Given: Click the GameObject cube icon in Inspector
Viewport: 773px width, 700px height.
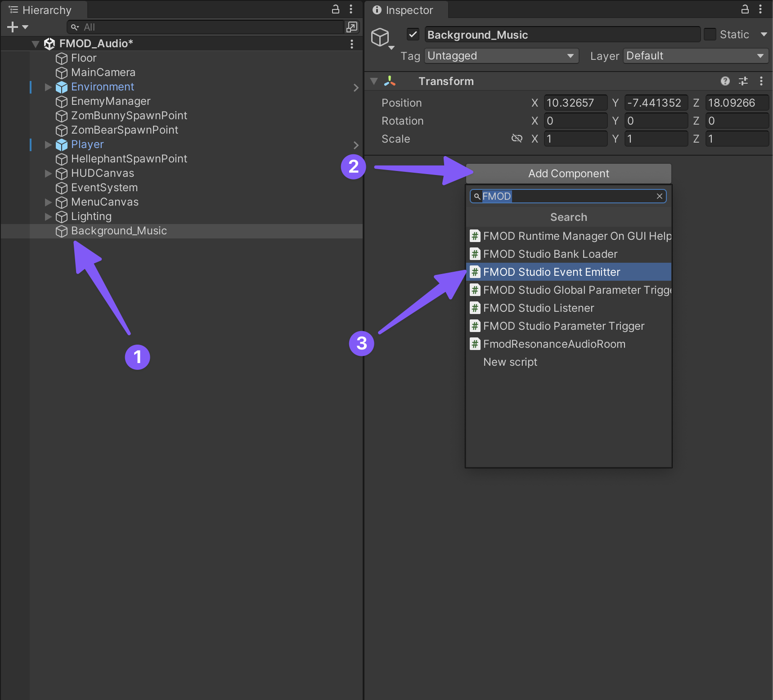Looking at the screenshot, I should (x=380, y=37).
